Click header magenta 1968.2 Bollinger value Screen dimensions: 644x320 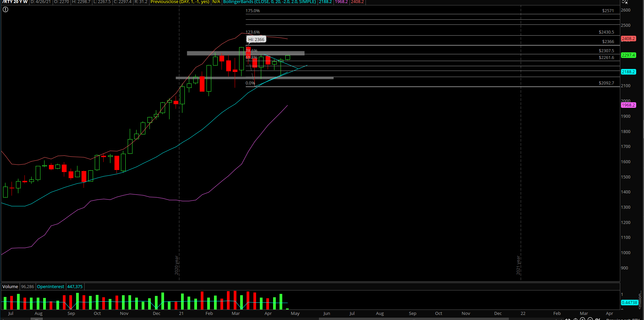341,2
